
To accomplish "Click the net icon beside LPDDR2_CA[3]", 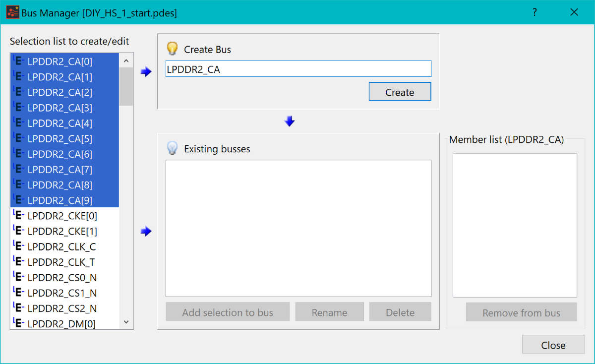I will click(18, 108).
